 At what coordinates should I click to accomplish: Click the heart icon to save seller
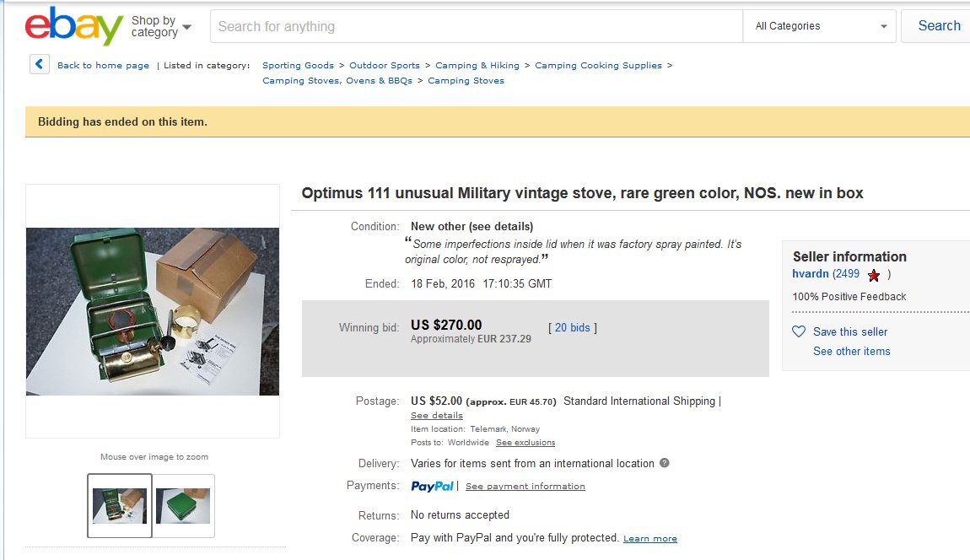click(x=799, y=331)
